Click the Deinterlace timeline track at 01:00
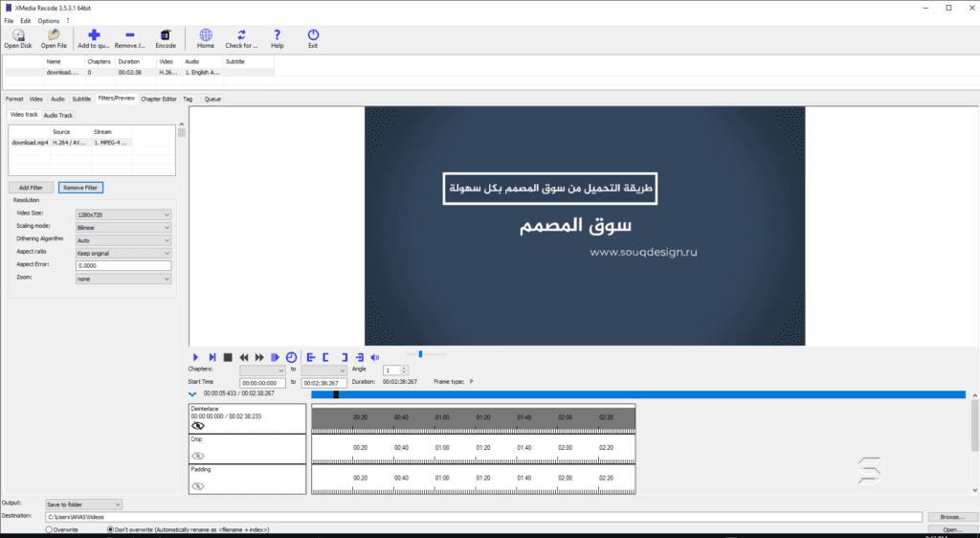The height and width of the screenshot is (538, 980). coord(442,418)
